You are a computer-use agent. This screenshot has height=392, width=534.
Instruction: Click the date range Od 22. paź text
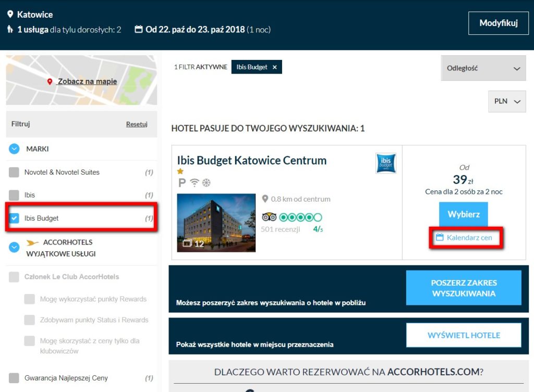195,30
